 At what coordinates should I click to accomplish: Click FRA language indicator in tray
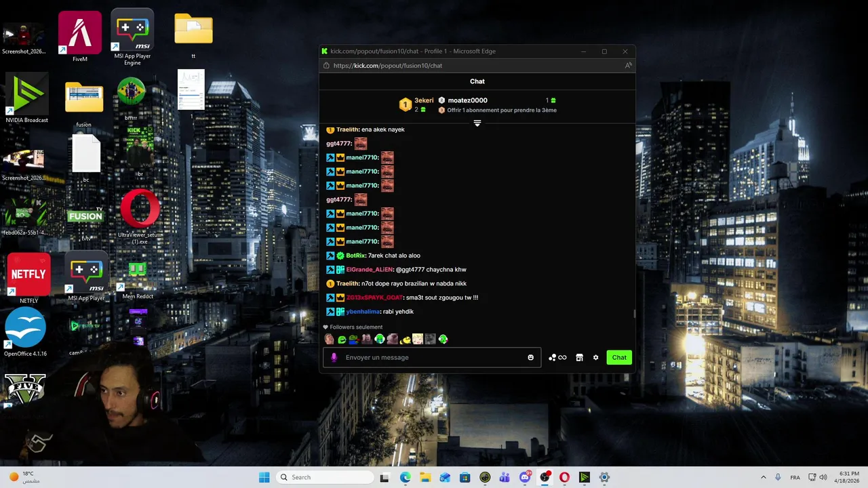(795, 477)
